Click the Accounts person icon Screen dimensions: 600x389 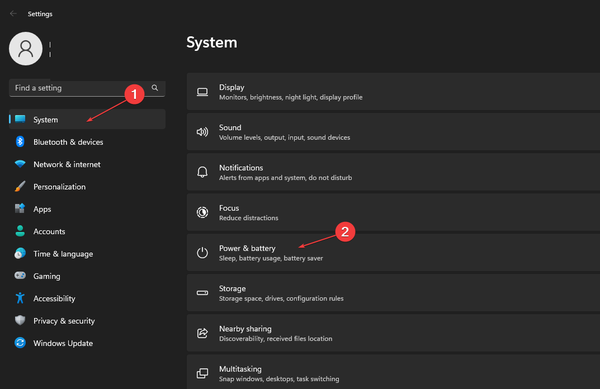20,231
